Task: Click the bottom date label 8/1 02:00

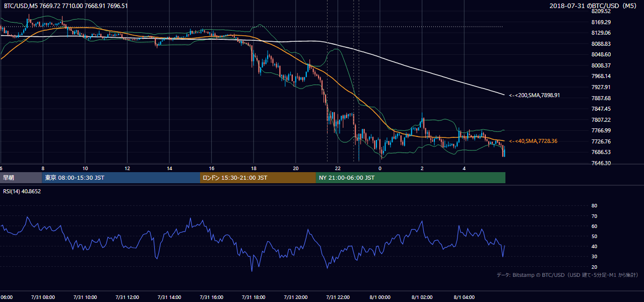Action: (422, 297)
